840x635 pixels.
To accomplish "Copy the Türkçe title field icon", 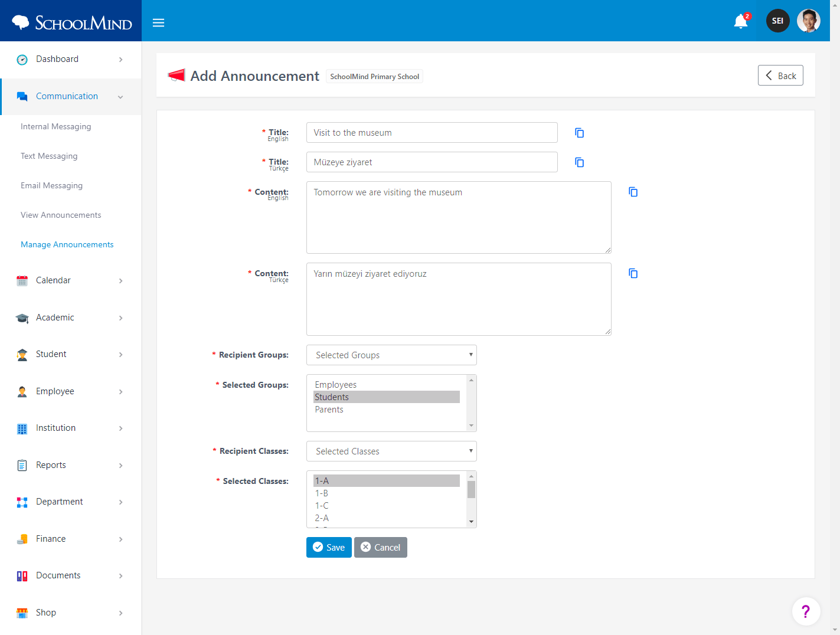I will point(580,162).
